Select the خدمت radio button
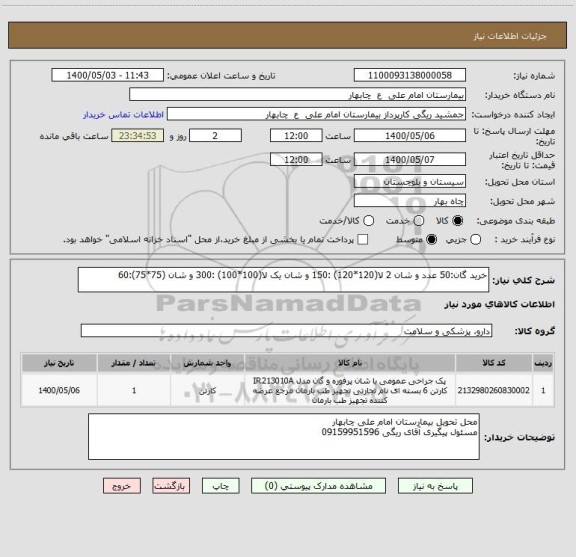The height and width of the screenshot is (557, 576). 419,221
